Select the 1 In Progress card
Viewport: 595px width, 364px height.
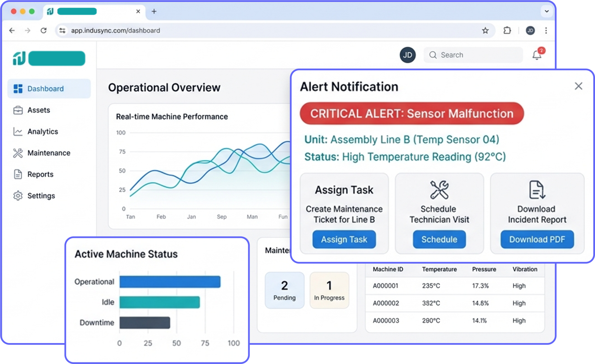click(329, 290)
